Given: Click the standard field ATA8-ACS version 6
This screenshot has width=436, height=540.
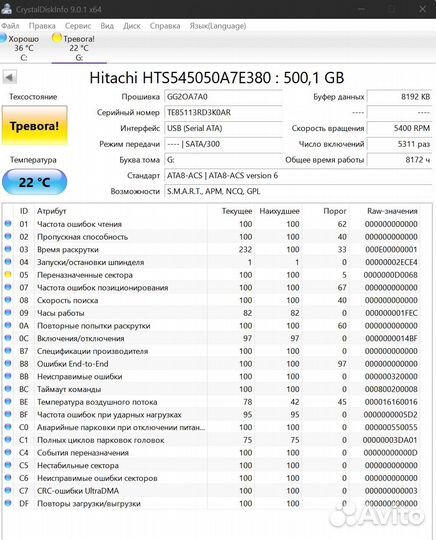Looking at the screenshot, I should (x=298, y=176).
